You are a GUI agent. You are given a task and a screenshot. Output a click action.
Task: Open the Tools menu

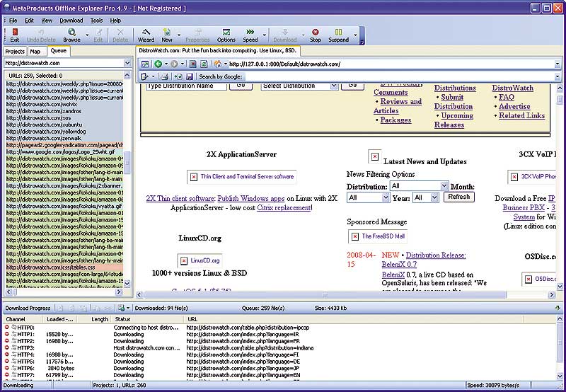tap(96, 21)
